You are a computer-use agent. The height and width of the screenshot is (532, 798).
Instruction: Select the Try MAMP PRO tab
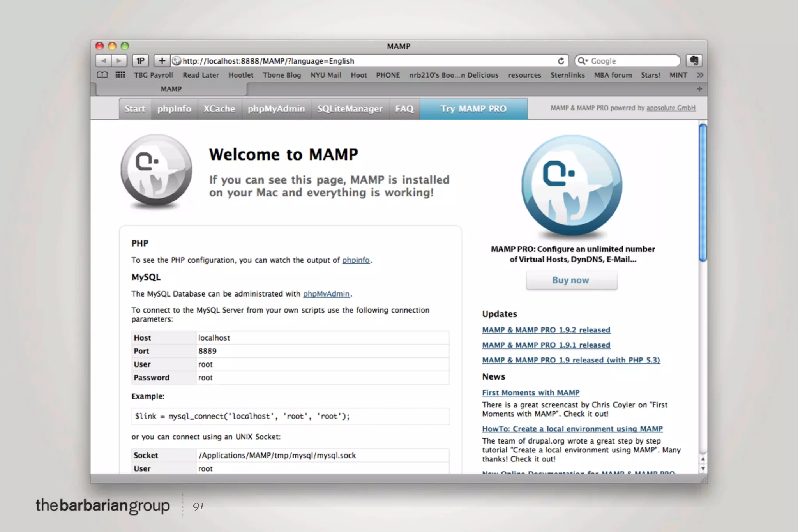coord(473,109)
